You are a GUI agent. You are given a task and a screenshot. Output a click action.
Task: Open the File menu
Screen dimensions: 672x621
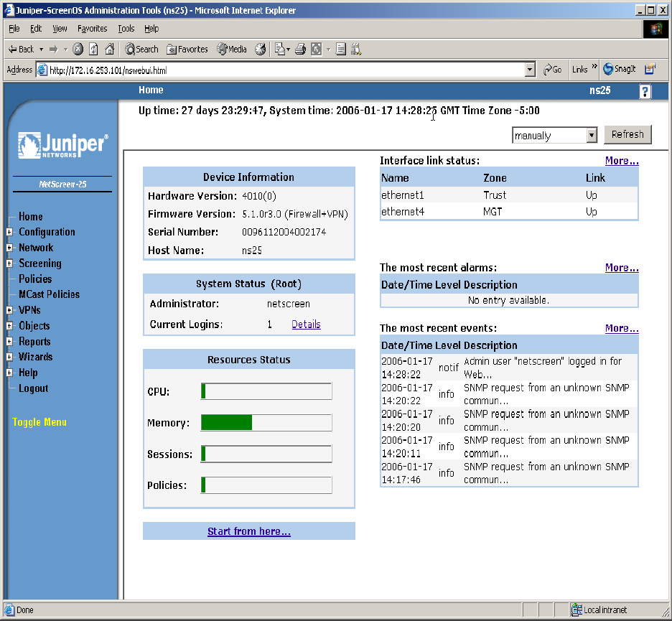(x=14, y=29)
